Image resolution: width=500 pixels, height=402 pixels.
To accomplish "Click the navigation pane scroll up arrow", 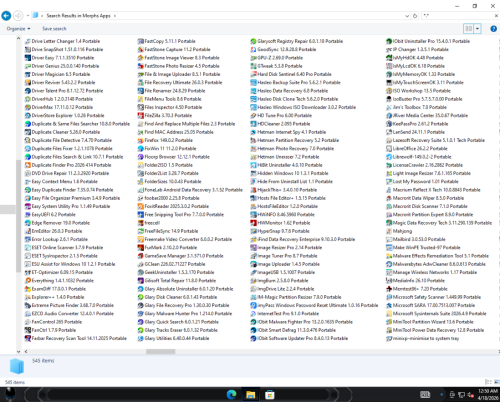I will 18,39.
